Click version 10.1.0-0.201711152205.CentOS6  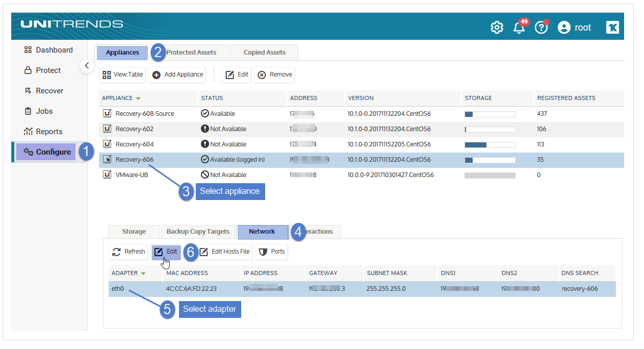click(x=389, y=144)
